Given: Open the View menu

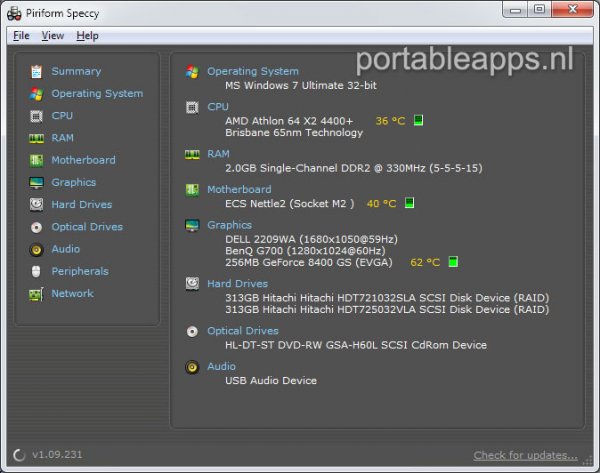Looking at the screenshot, I should click(53, 36).
